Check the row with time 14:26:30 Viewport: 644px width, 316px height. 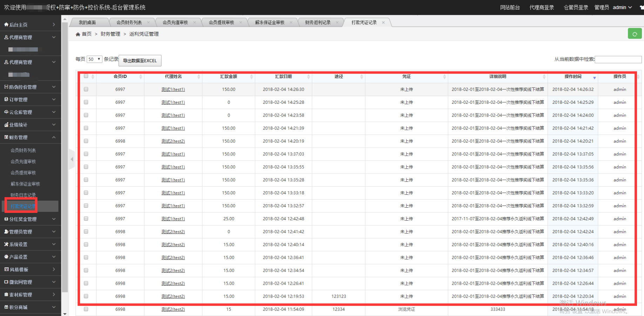pyautogui.click(x=86, y=89)
